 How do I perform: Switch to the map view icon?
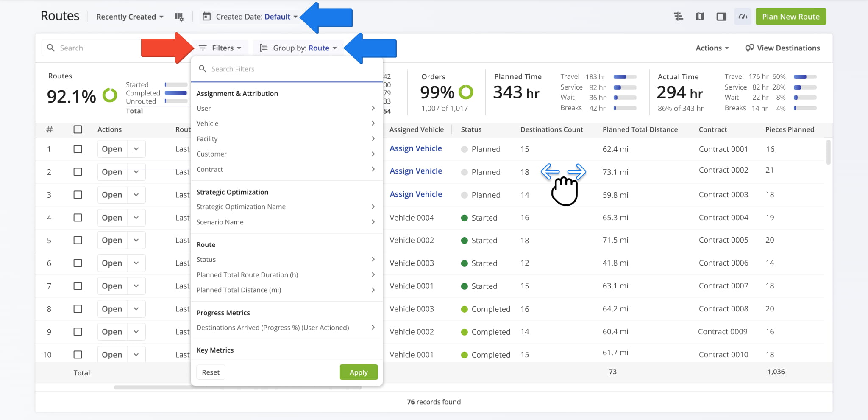(700, 17)
